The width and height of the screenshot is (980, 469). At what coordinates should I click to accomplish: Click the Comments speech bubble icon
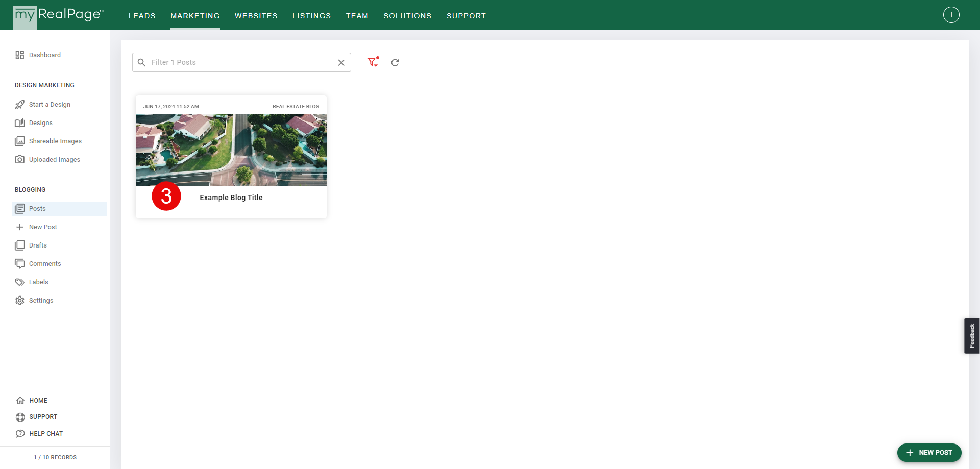coord(20,264)
